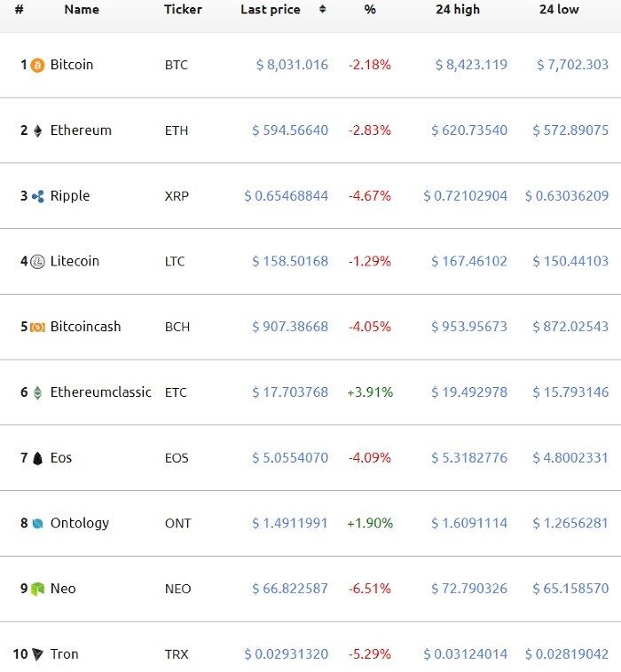Screen dimensions: 621x672
Task: Click the Name column header
Action: tap(82, 10)
